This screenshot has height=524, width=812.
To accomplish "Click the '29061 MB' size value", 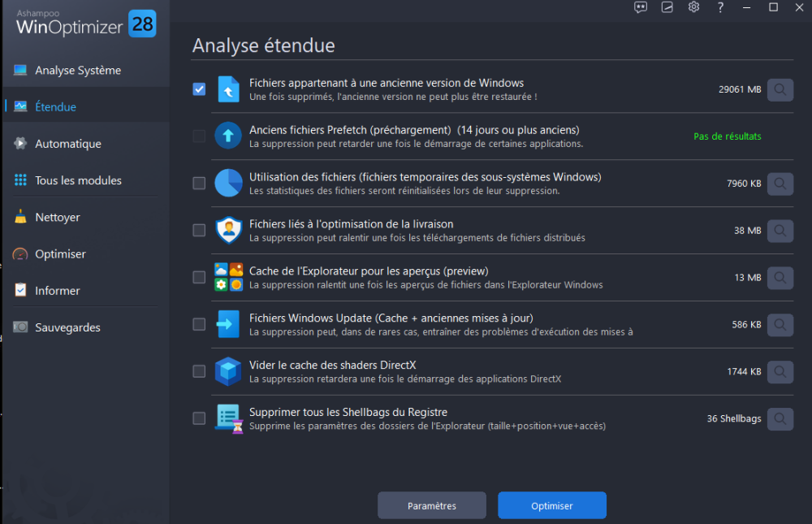I will [740, 89].
